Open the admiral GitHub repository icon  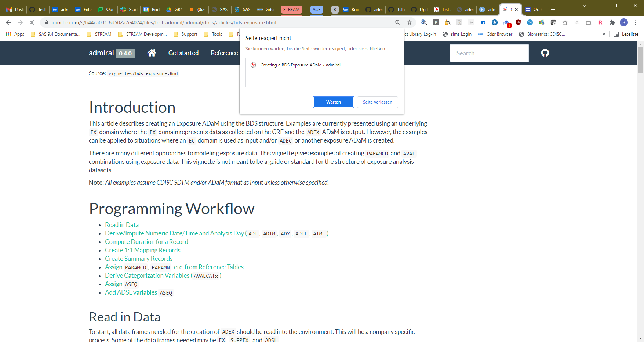(x=545, y=53)
